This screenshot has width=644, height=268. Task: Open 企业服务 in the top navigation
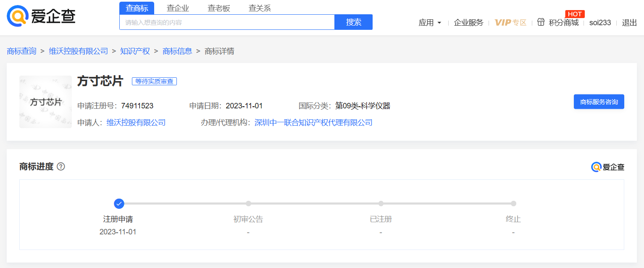pos(469,23)
